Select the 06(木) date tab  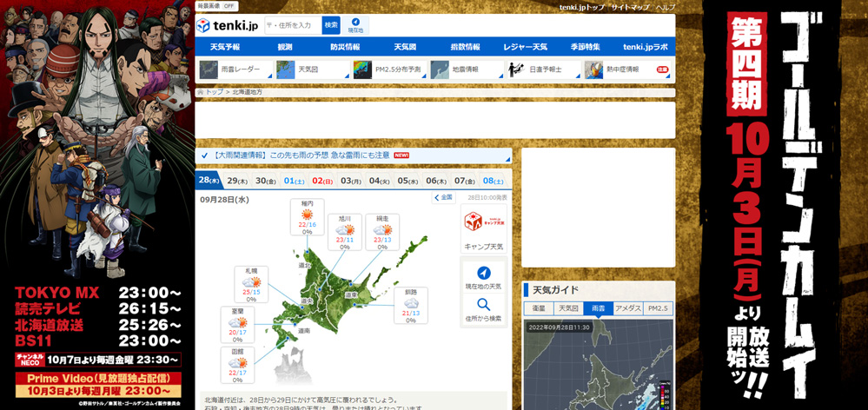435,181
